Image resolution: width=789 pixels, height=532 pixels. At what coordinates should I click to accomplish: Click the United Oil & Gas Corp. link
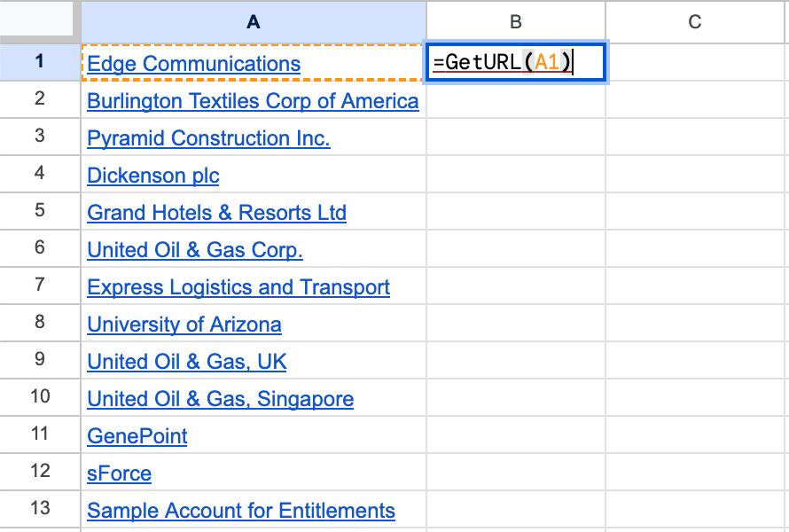point(195,250)
